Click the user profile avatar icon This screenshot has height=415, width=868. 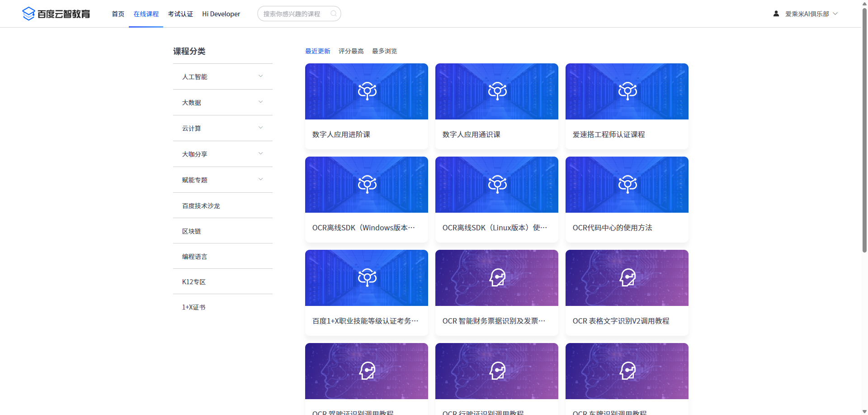click(x=776, y=14)
